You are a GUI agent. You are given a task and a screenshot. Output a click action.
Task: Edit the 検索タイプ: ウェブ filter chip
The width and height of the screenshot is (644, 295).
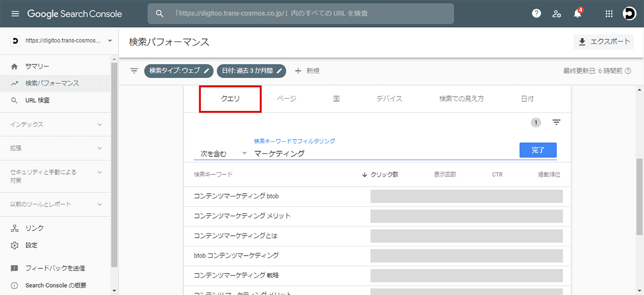tap(179, 71)
